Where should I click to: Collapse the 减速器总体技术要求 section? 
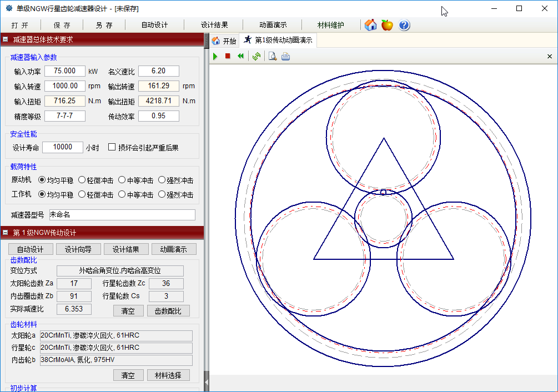tap(5, 39)
